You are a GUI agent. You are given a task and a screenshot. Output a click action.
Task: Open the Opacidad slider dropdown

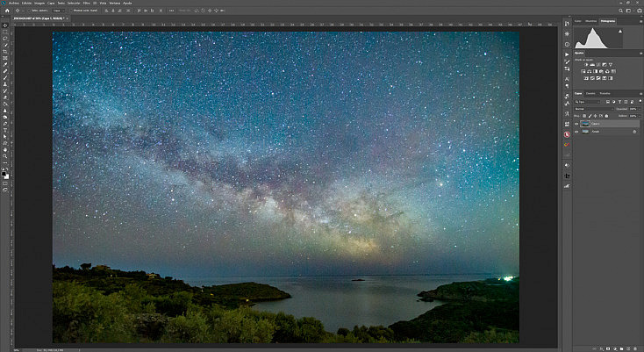[640, 109]
